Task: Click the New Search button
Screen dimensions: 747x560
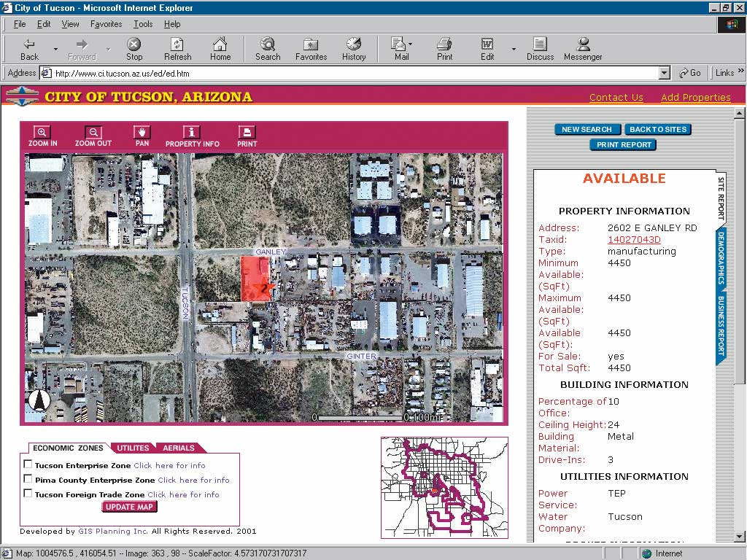Action: (587, 129)
